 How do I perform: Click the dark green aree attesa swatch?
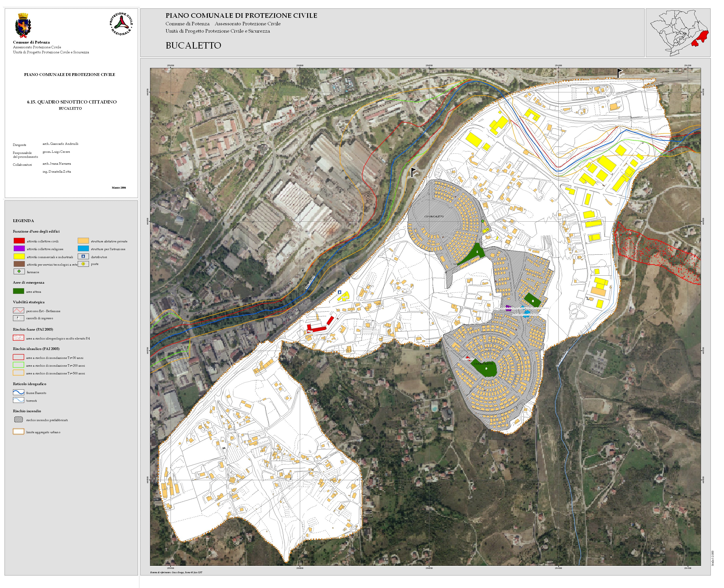[x=18, y=291]
